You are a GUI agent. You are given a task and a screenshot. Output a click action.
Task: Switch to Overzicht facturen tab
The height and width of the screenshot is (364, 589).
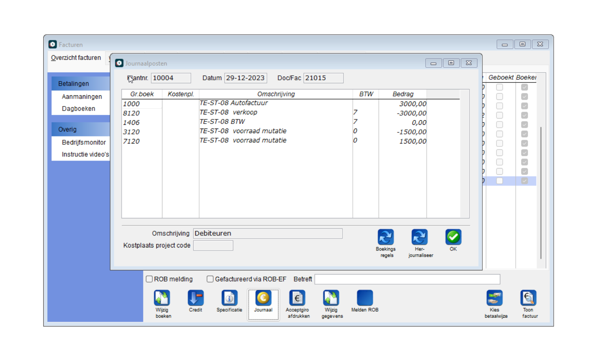click(x=76, y=58)
